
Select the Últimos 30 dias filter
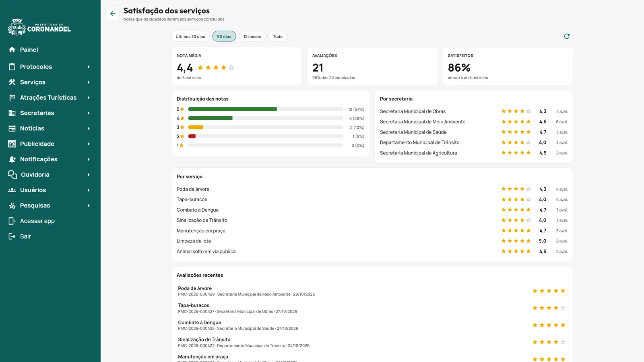click(190, 36)
